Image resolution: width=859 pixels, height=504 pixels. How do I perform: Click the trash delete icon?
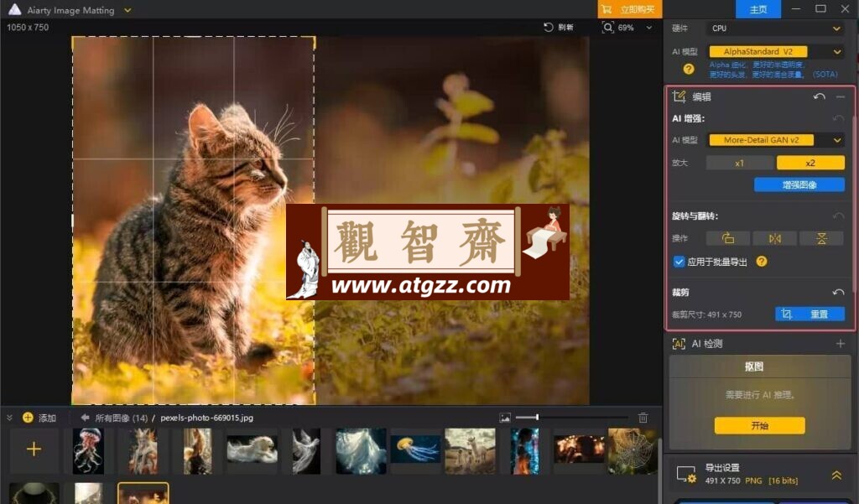pyautogui.click(x=643, y=418)
